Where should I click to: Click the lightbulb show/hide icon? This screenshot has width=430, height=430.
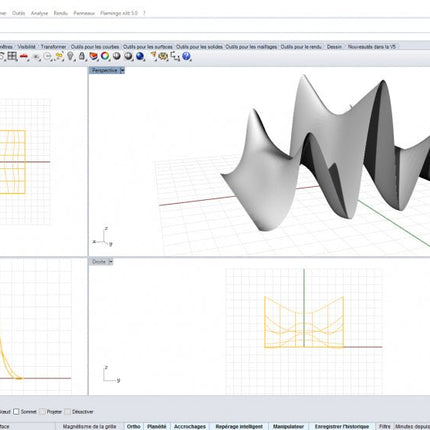pyautogui.click(x=70, y=56)
